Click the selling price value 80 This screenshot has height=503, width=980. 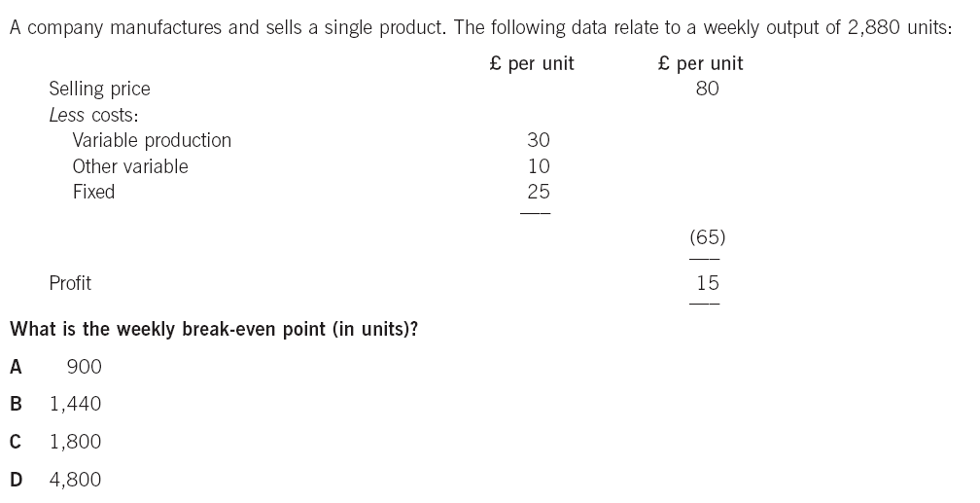pyautogui.click(x=708, y=89)
